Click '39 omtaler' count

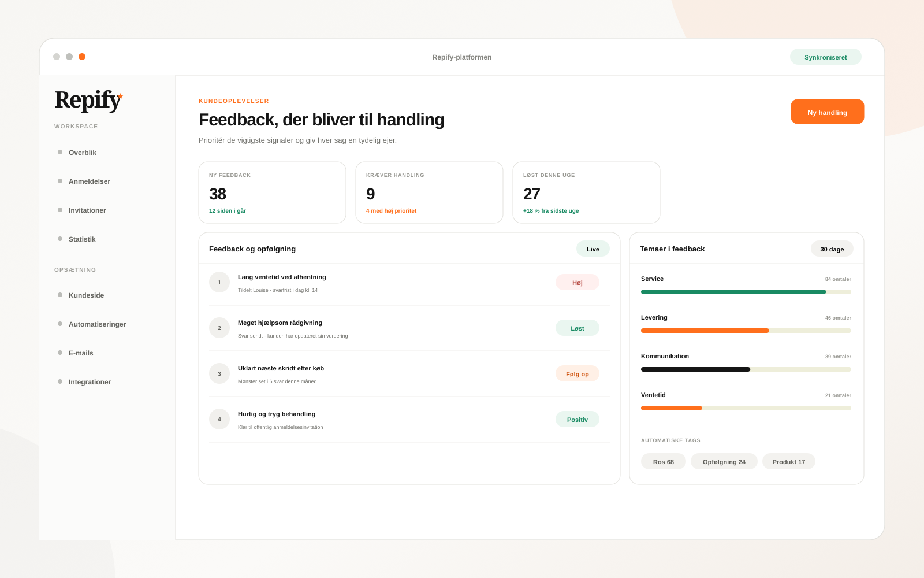click(838, 357)
